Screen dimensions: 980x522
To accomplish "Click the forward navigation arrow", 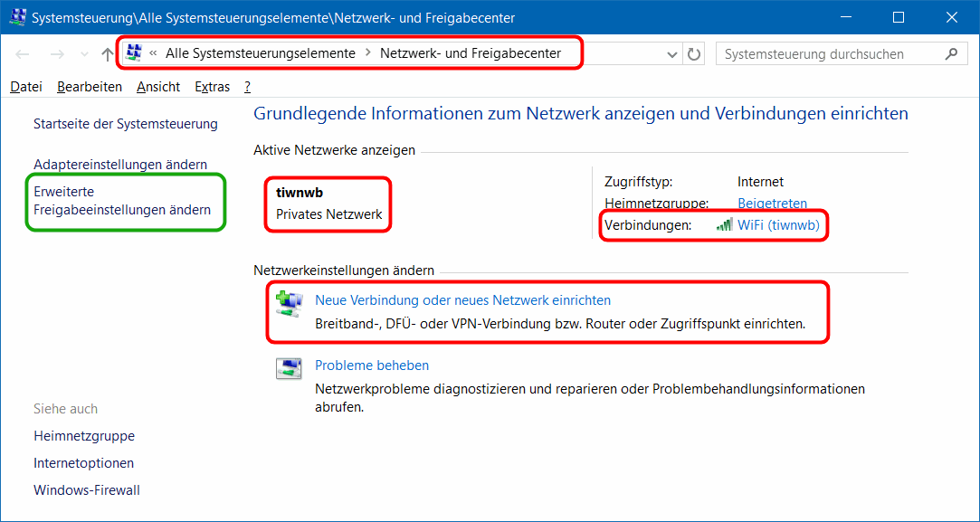I will pyautogui.click(x=56, y=54).
